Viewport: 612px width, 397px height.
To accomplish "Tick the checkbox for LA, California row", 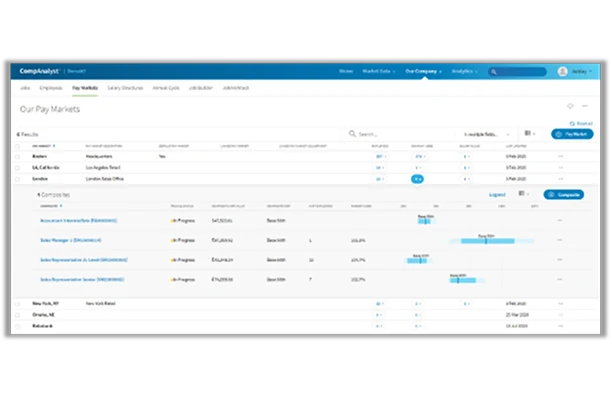I will pos(17,168).
